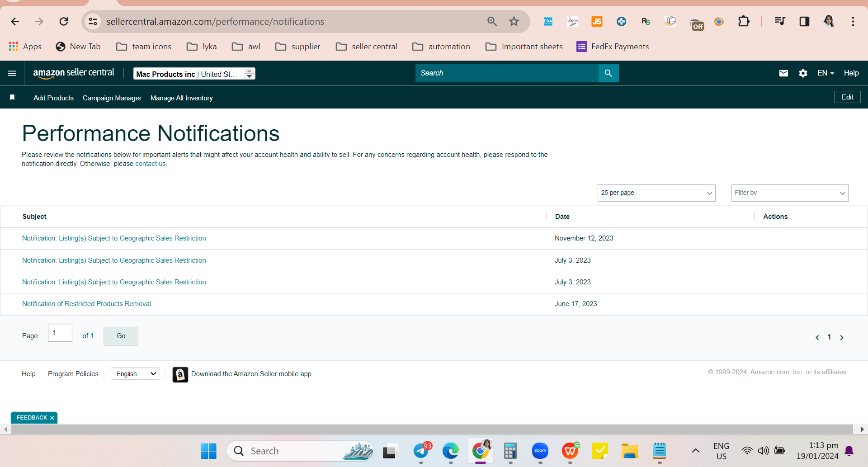Open the browser Extensions puzzle icon
The image size is (868, 467).
(744, 21)
